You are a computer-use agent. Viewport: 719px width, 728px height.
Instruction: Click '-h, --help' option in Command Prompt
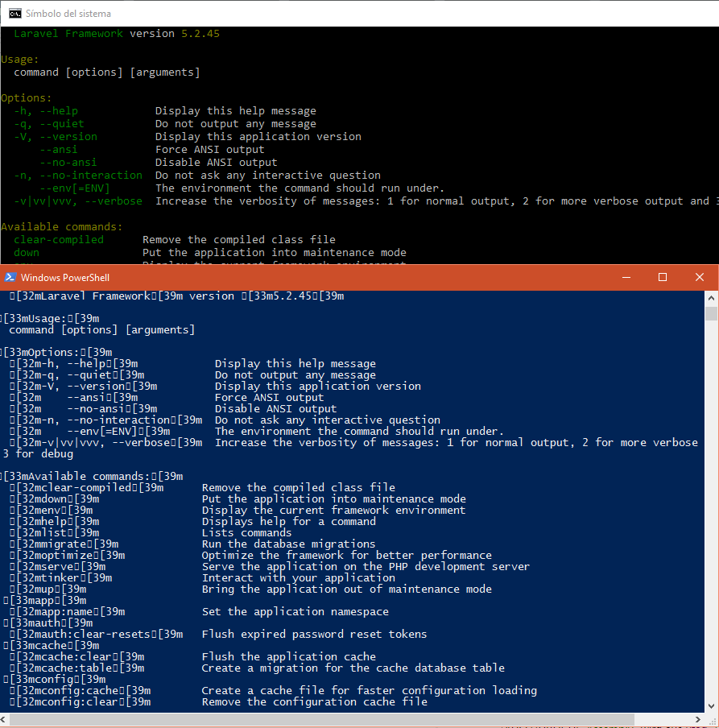46,111
